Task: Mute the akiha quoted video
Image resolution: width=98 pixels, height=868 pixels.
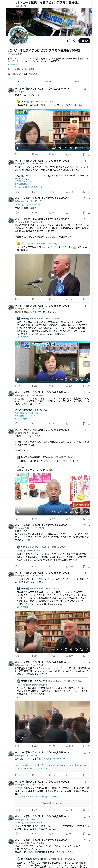Action: pyautogui.click(x=71, y=148)
